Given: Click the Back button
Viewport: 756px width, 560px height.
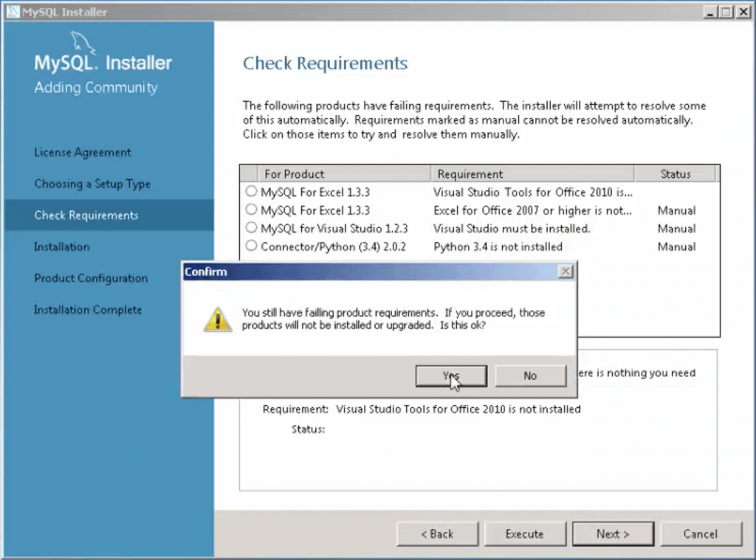Looking at the screenshot, I should pos(437,533).
